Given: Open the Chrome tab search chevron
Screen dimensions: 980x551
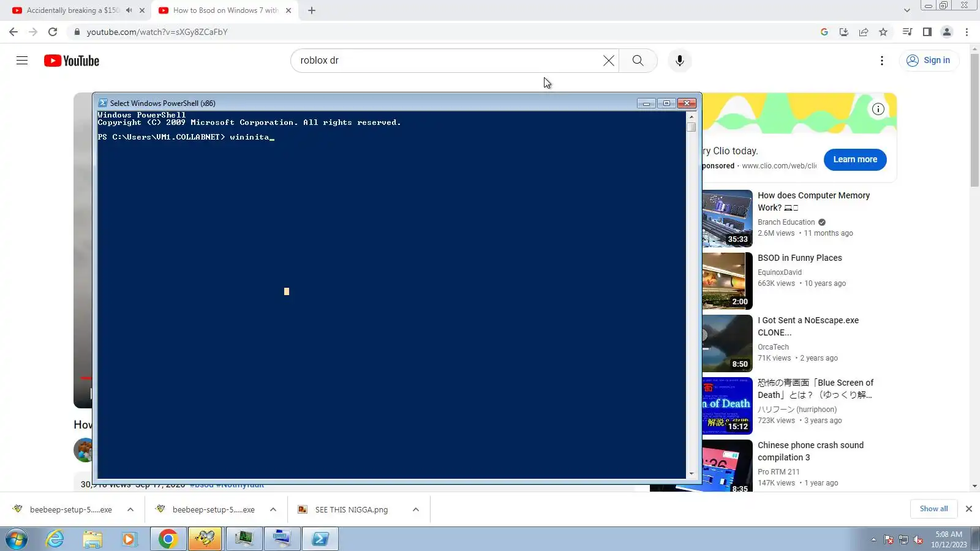Looking at the screenshot, I should (x=907, y=10).
